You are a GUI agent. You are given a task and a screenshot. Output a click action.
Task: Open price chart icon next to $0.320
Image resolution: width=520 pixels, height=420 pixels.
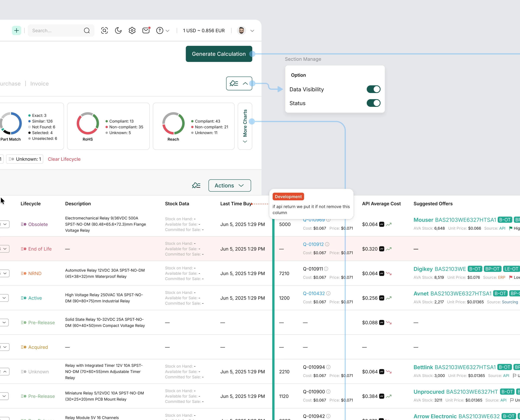coord(381,249)
